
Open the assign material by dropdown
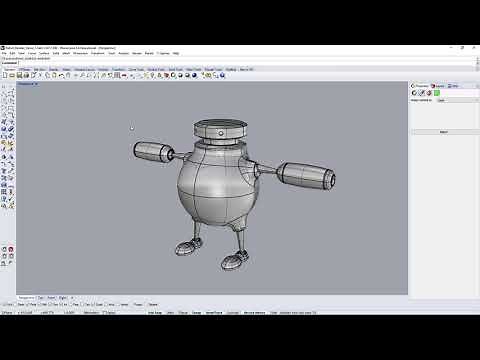tap(457, 100)
